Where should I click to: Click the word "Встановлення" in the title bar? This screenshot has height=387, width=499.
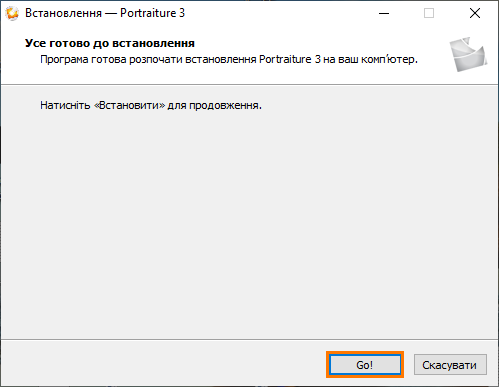click(x=63, y=13)
